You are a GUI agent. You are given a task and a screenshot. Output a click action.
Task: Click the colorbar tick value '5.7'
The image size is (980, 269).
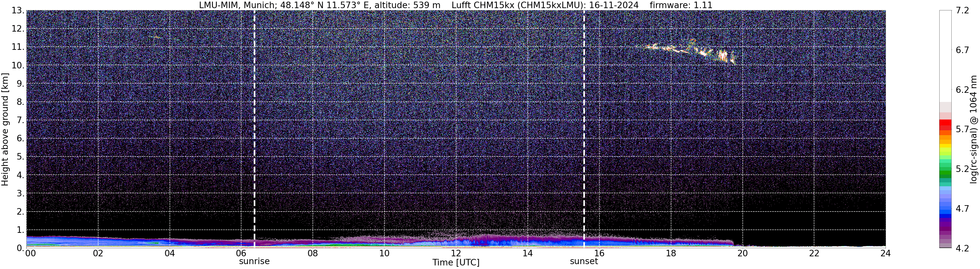pyautogui.click(x=962, y=129)
